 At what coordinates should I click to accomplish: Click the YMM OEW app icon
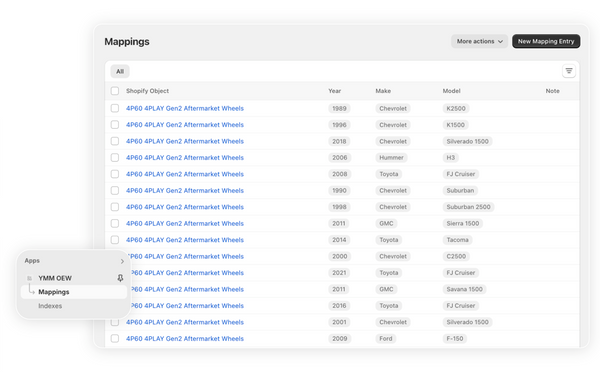click(x=29, y=278)
